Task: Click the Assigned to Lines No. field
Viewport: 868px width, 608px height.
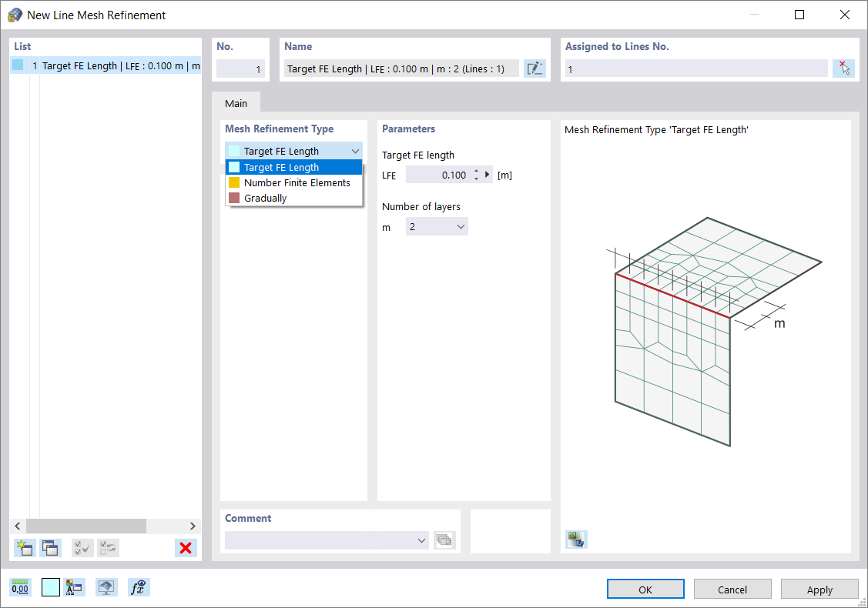Action: [696, 68]
